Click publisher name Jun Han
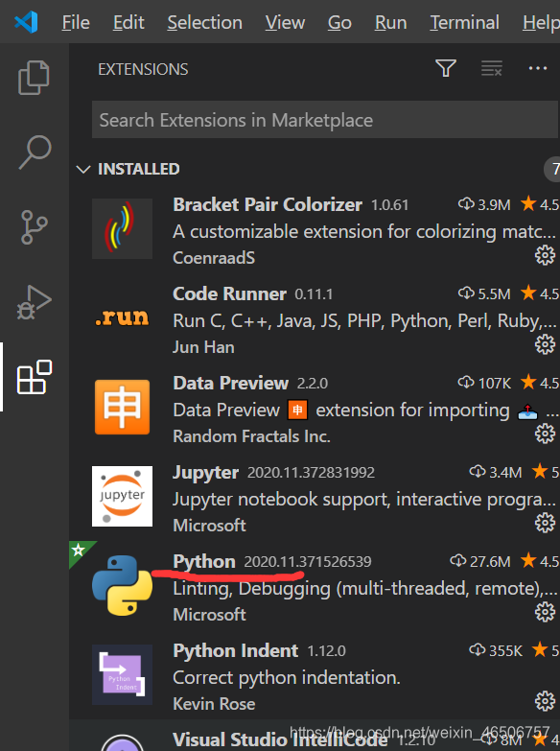 click(203, 347)
